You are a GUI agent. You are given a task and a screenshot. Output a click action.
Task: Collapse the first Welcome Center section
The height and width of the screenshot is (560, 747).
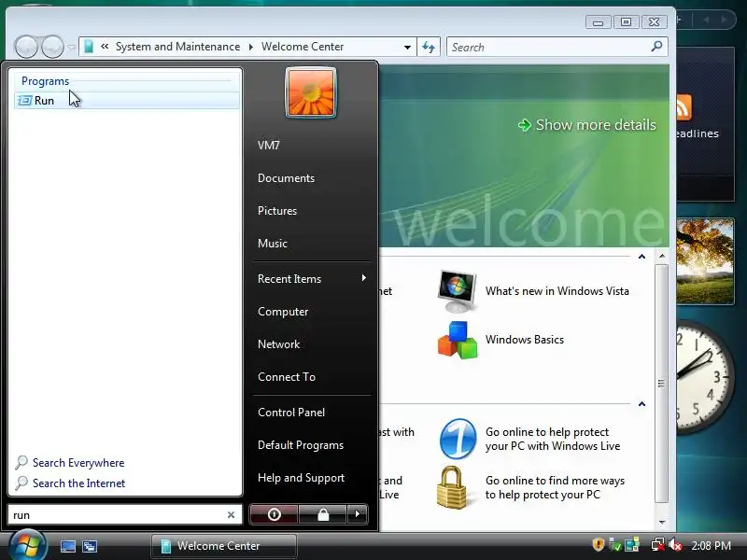[641, 257]
